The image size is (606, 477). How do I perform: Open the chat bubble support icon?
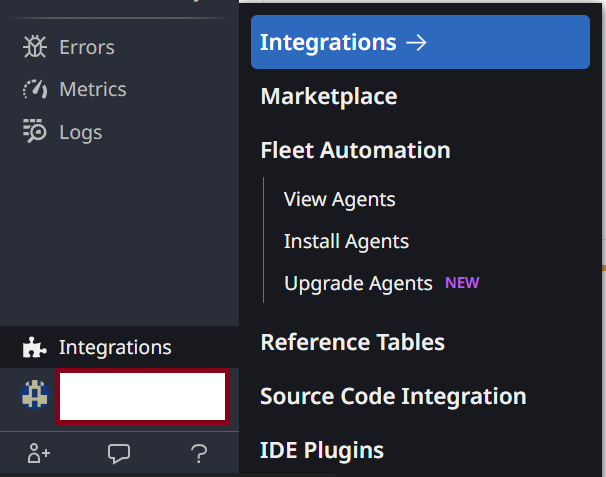tap(119, 454)
